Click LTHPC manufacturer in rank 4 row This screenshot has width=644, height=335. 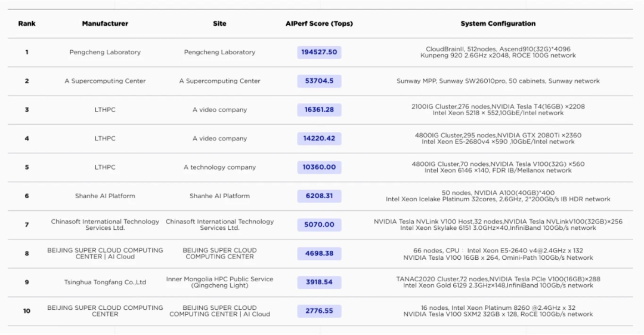tap(105, 139)
